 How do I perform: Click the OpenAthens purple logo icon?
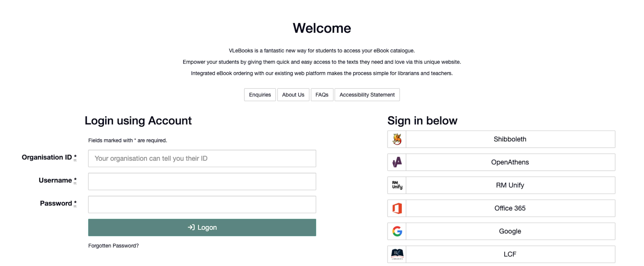[397, 162]
